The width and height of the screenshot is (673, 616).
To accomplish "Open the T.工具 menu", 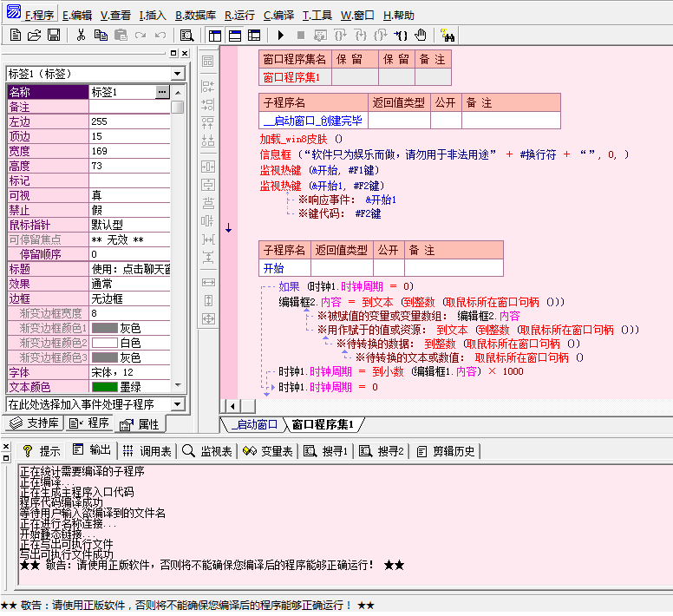I will pyautogui.click(x=317, y=15).
